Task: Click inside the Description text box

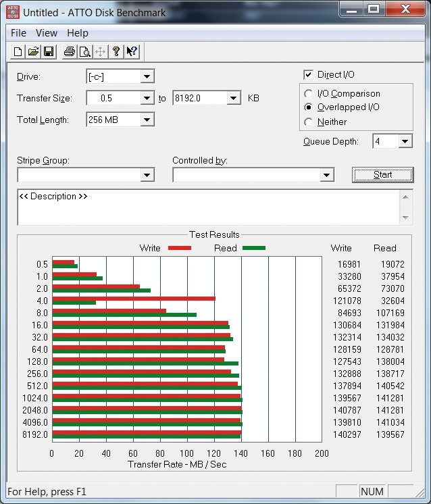Action: point(208,207)
